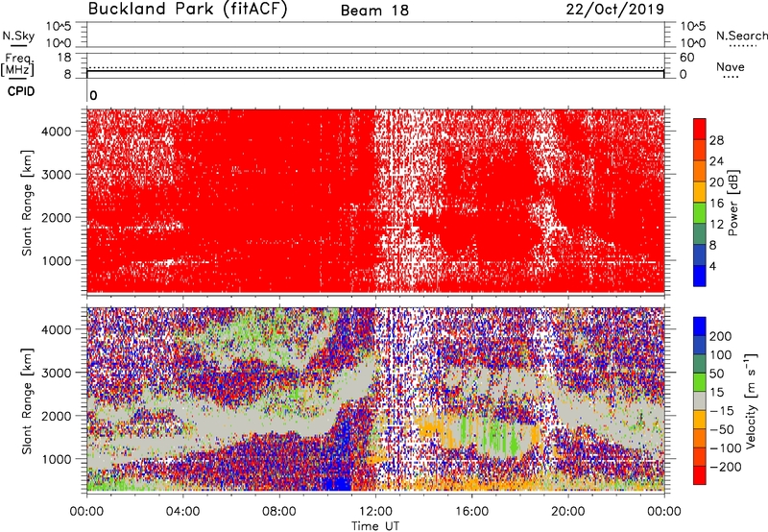The width and height of the screenshot is (768, 532).
Task: Click the "4000" tick on the power panel axis
Action: 56,132
